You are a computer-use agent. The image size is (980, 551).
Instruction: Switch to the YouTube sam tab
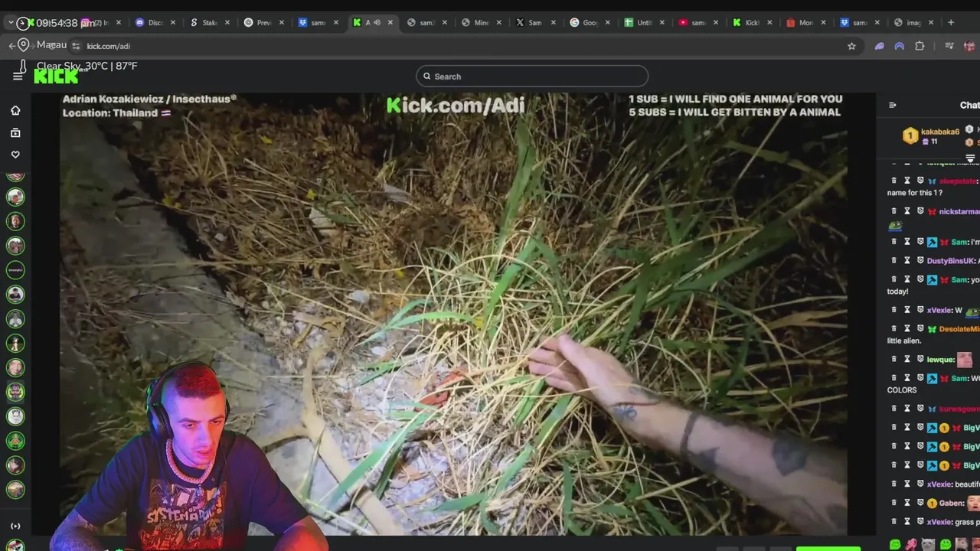tap(698, 23)
